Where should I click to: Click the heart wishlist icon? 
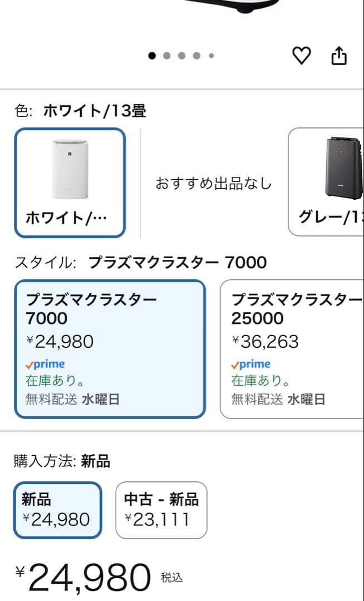(302, 55)
